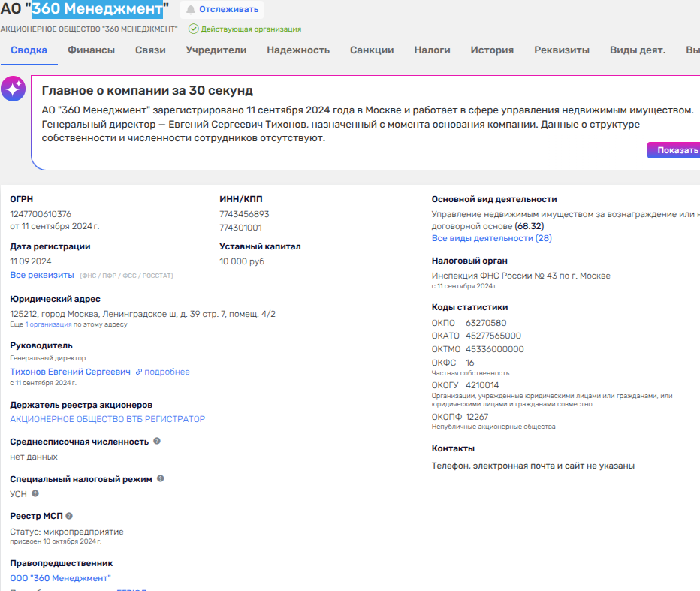The image size is (700, 591).
Task: Click green checkmark icon near Действующая организация
Action: pyautogui.click(x=193, y=29)
